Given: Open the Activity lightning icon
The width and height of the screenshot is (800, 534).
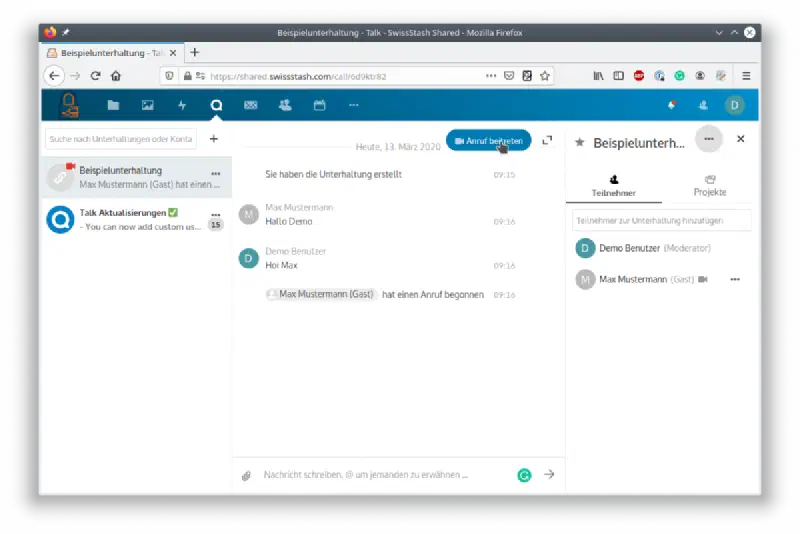Looking at the screenshot, I should (x=182, y=106).
